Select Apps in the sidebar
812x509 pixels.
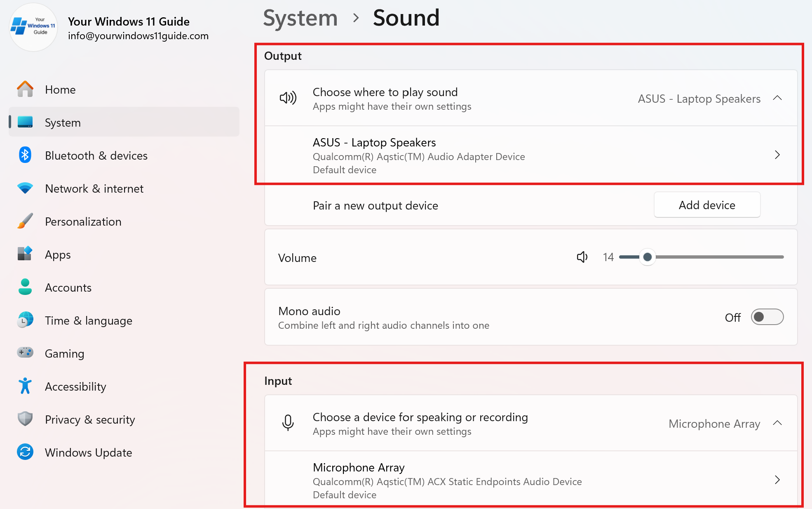coord(124,254)
